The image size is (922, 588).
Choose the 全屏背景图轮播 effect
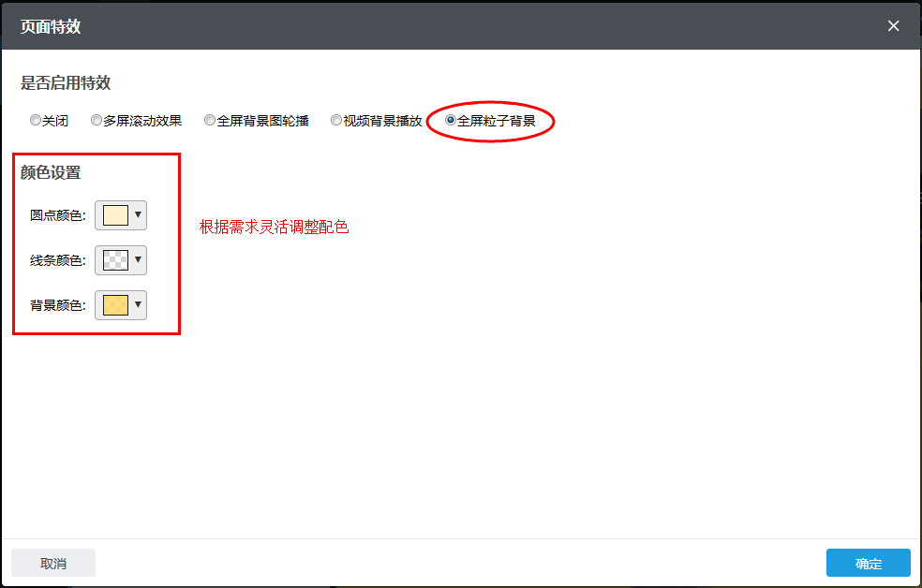coord(209,120)
